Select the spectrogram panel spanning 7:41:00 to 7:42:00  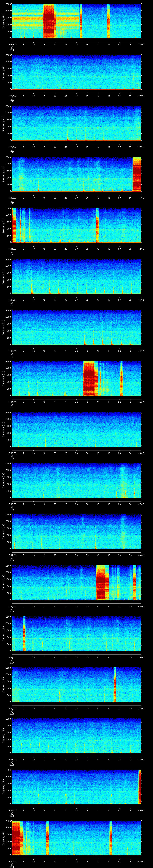[76, 225]
